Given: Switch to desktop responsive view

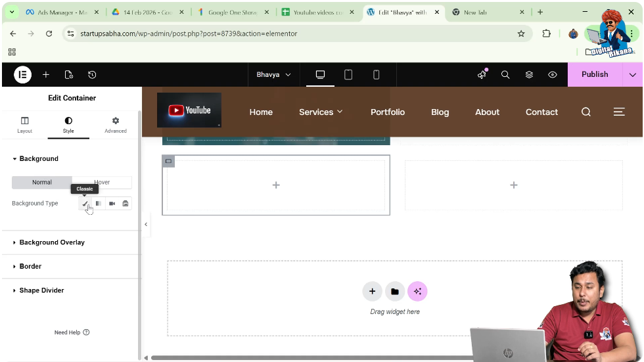Looking at the screenshot, I should (x=321, y=74).
